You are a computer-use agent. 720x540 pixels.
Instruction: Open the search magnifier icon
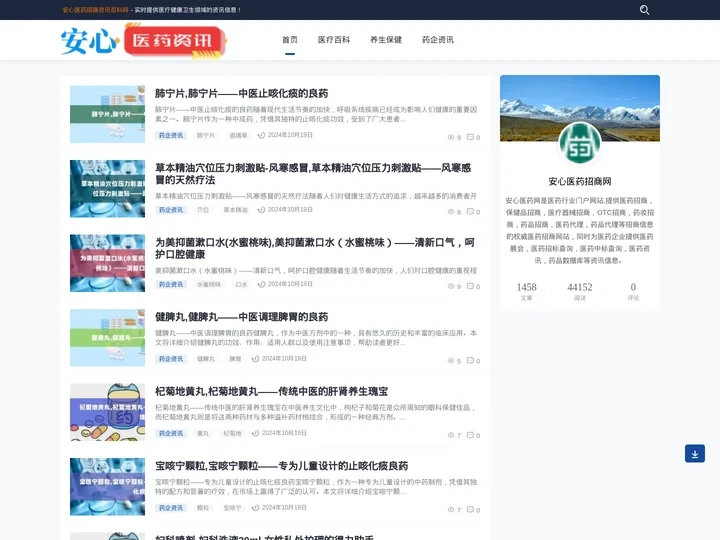click(644, 10)
